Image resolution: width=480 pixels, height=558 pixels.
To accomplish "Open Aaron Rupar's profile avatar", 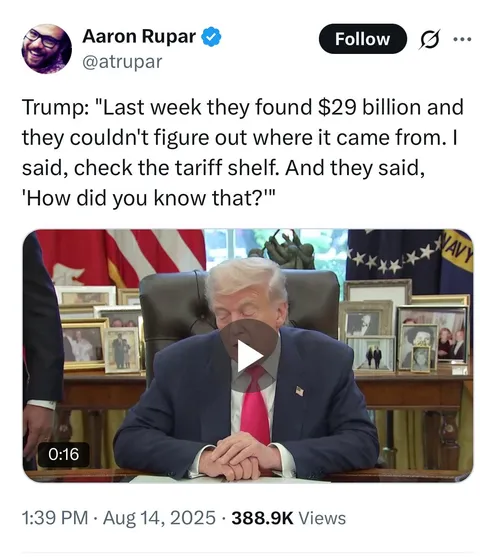I will tap(47, 49).
